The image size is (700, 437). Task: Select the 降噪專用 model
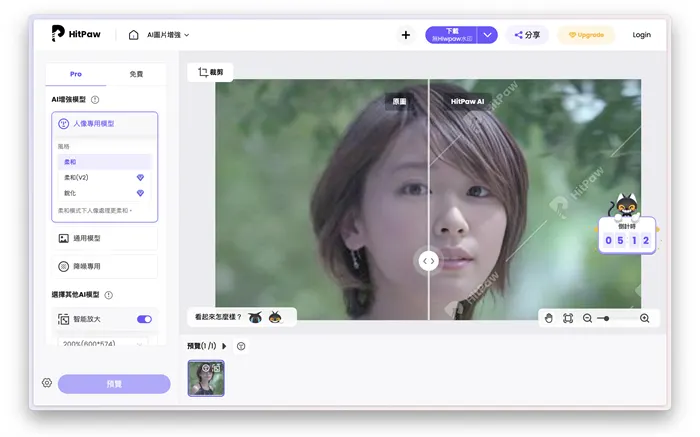pos(104,266)
